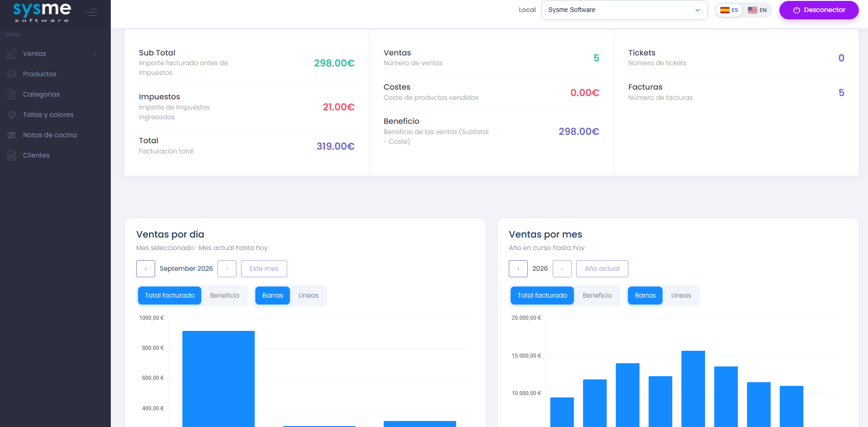Switch language to ES
The width and height of the screenshot is (868, 427).
[729, 10]
